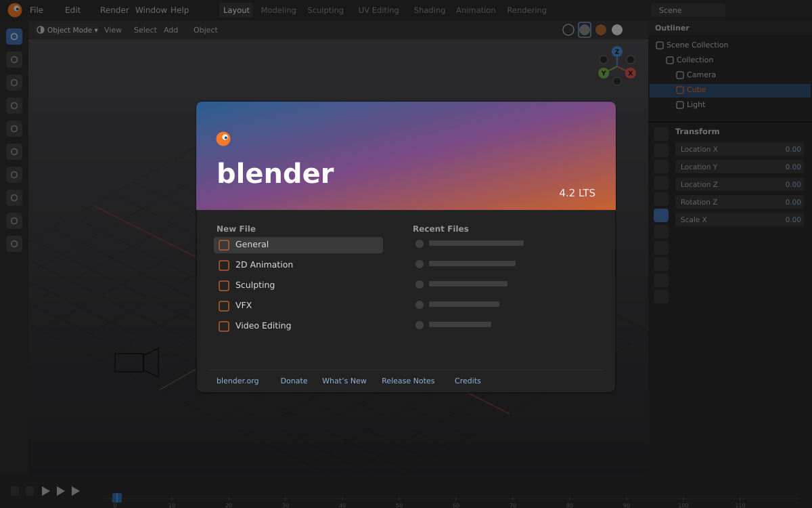Click the Location Y value field

pyautogui.click(x=740, y=167)
